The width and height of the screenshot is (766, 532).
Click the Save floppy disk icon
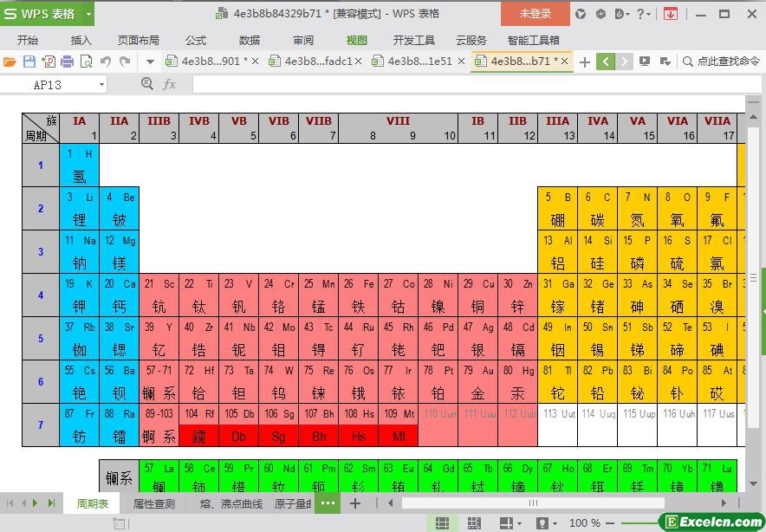29,62
